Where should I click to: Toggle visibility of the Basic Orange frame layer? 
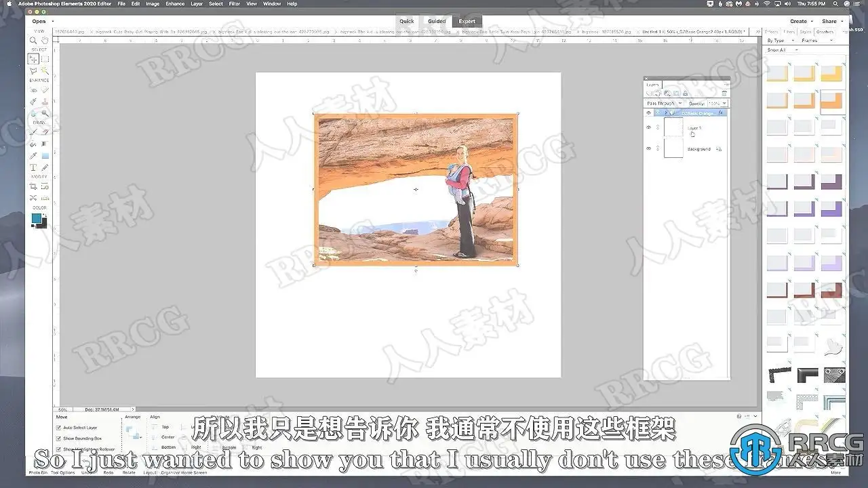[648, 113]
